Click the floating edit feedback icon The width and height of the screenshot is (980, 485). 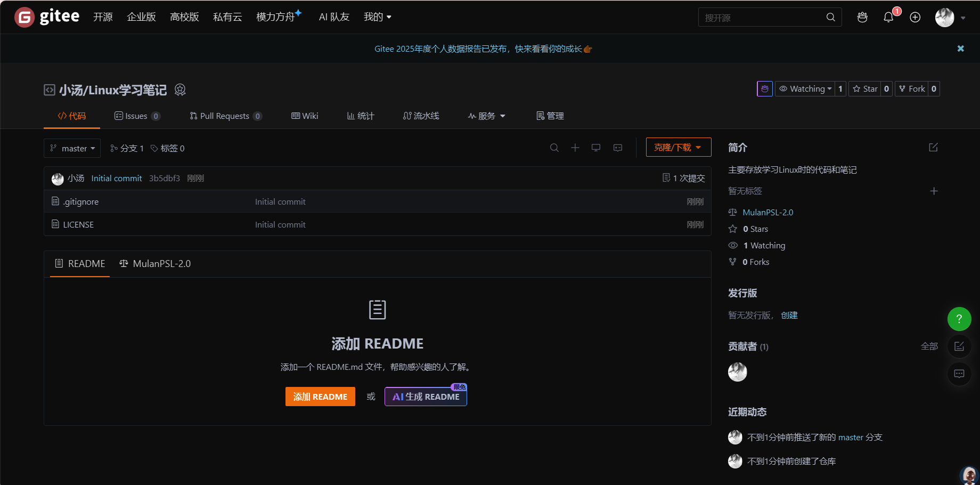[x=959, y=346]
